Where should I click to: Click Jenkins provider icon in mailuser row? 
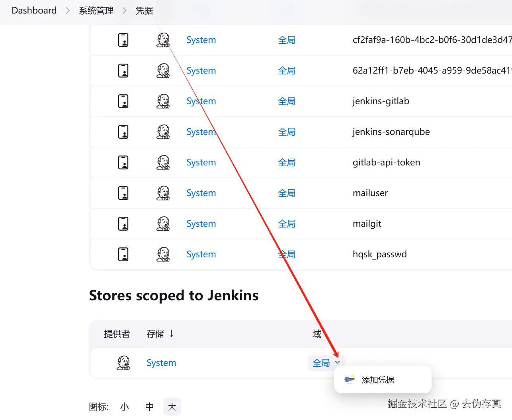click(163, 193)
